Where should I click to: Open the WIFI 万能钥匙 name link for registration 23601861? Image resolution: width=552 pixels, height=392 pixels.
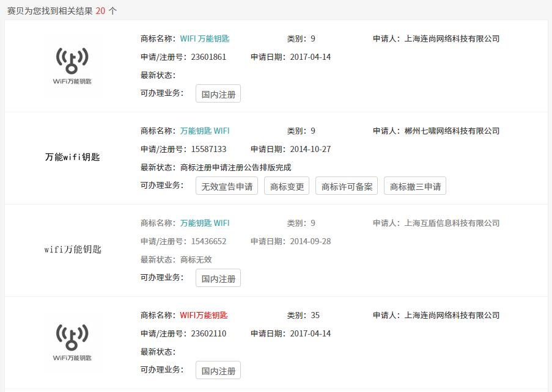pyautogui.click(x=205, y=38)
